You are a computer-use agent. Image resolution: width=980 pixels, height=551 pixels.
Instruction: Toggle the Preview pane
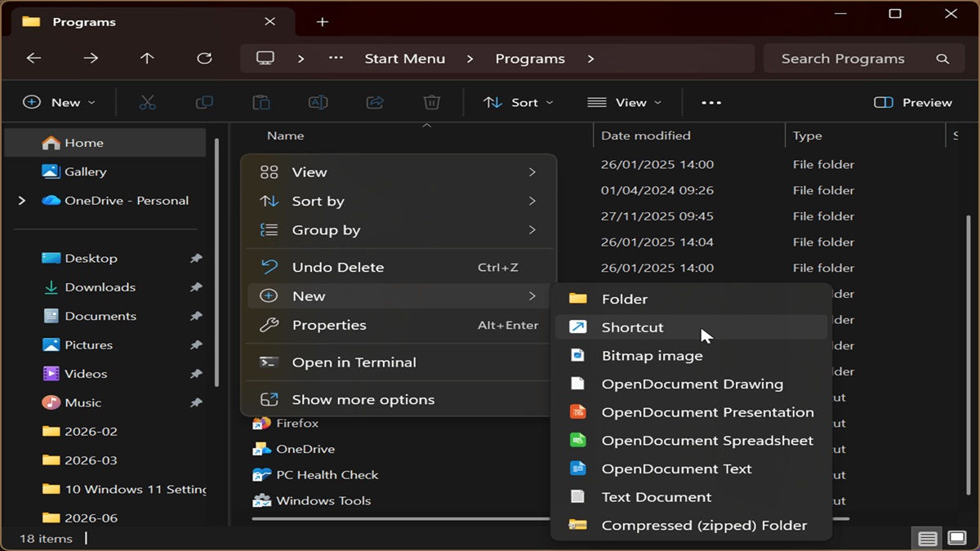click(x=913, y=102)
